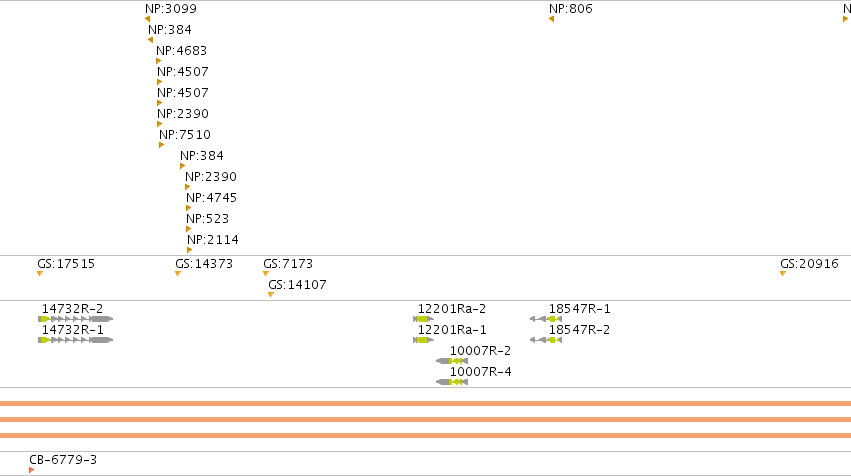Viewport: 851px width, 476px height.
Task: Select NP:384 label just below NP:3099
Action: point(170,30)
